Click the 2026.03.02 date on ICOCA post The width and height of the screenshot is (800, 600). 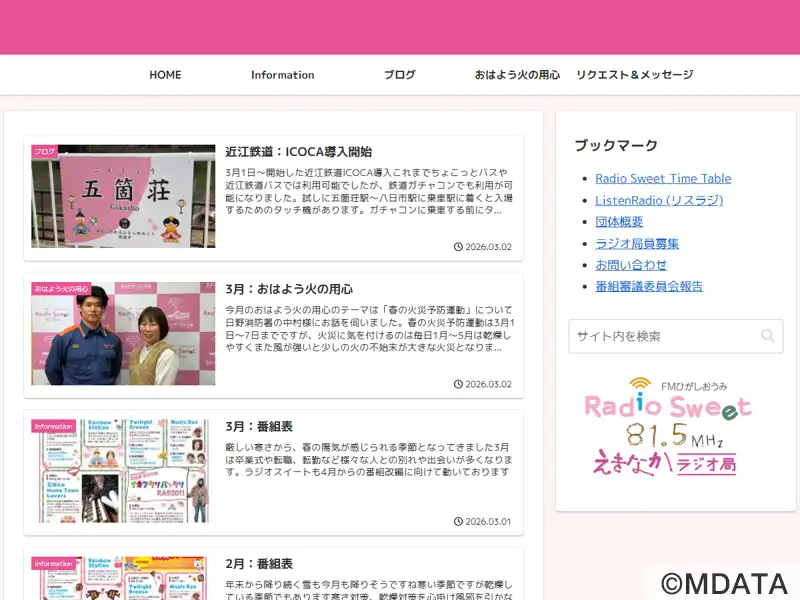(x=488, y=247)
